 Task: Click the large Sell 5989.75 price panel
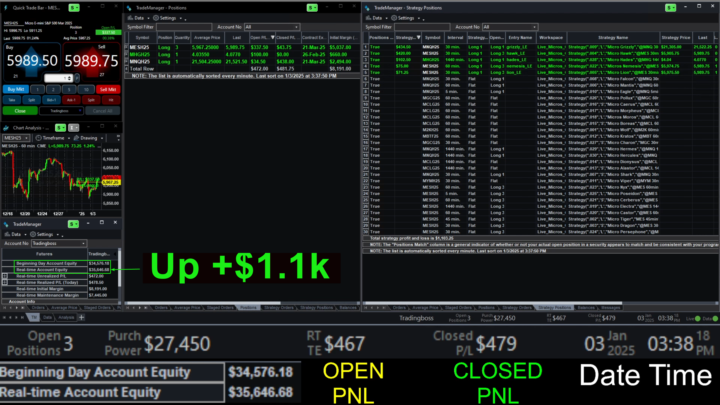tap(91, 61)
